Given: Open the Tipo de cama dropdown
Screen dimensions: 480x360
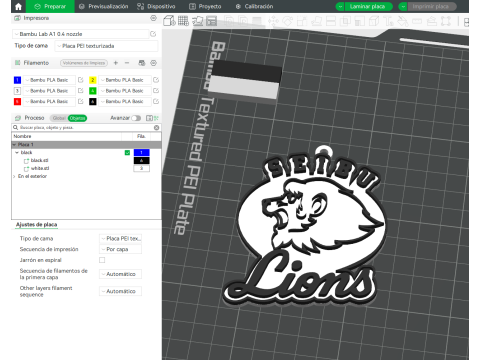Looking at the screenshot, I should [x=106, y=46].
